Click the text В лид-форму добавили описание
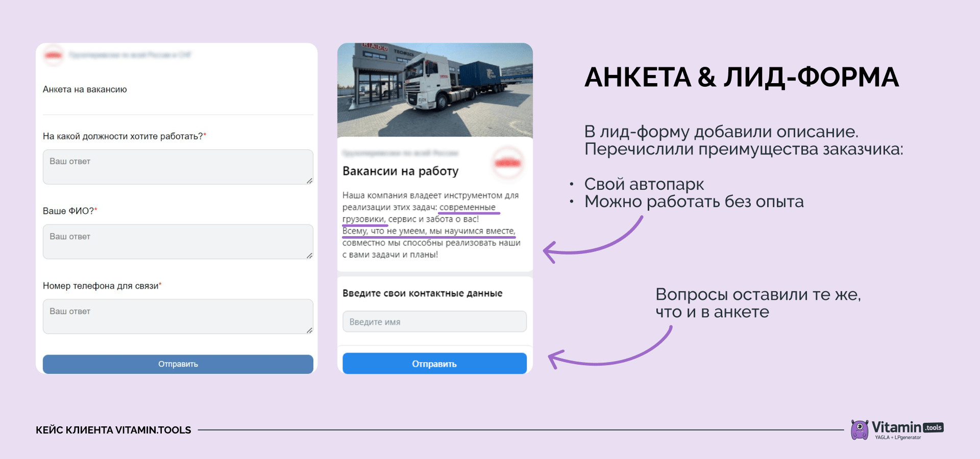Image resolution: width=980 pixels, height=459 pixels. [x=721, y=132]
